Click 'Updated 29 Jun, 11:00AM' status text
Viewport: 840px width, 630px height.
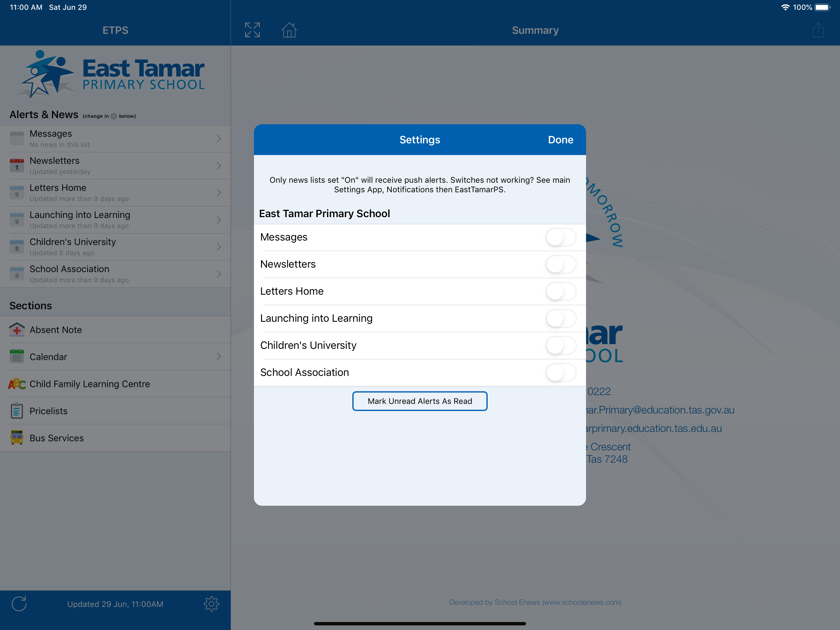(x=115, y=604)
